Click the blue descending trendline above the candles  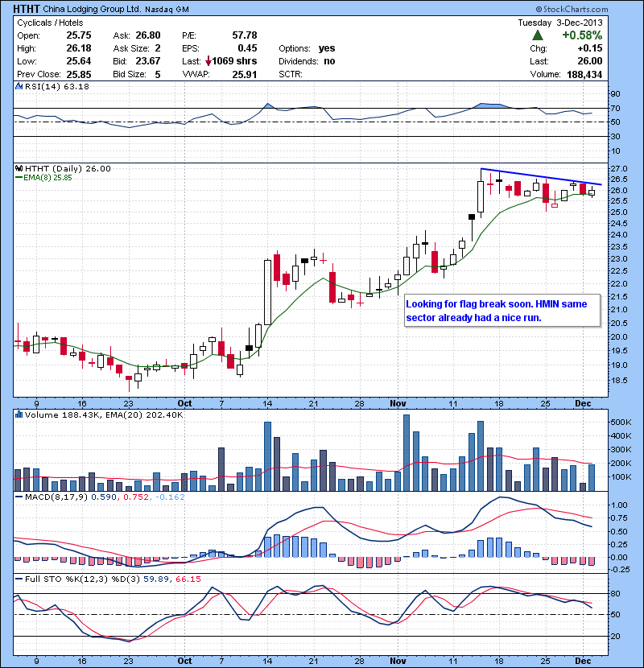click(x=541, y=176)
